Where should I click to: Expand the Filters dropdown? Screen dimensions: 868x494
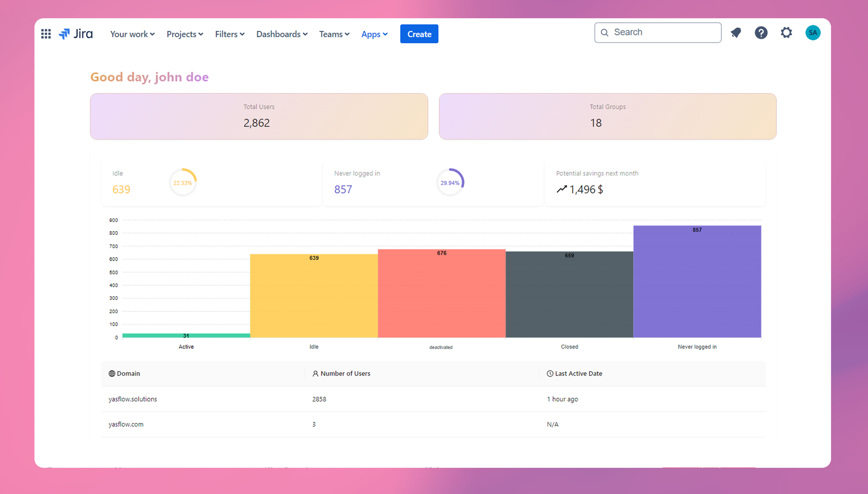230,34
